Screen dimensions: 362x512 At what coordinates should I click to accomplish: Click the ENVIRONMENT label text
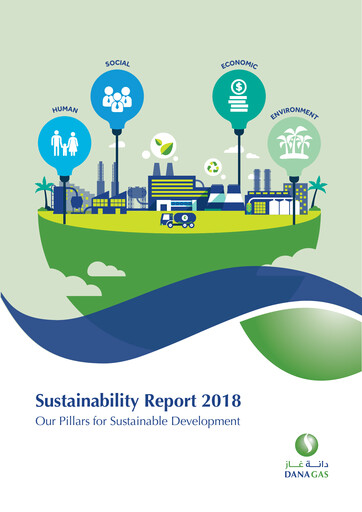294,113
